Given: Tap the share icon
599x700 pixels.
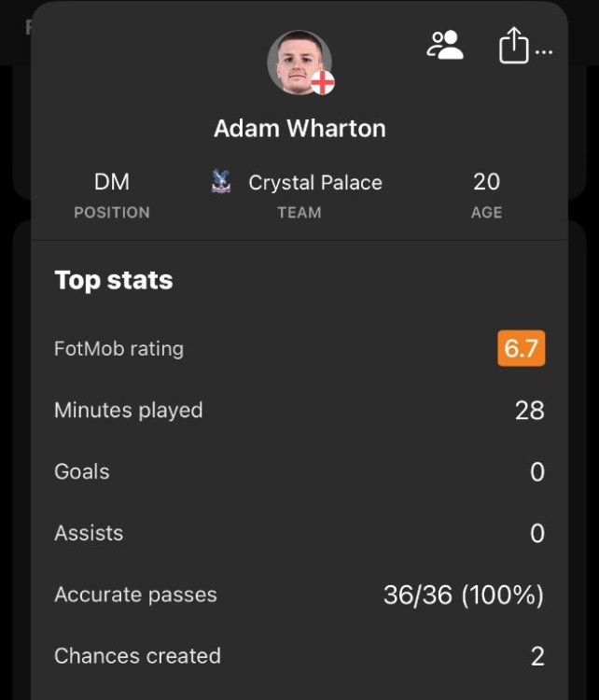Looking at the screenshot, I should point(513,46).
